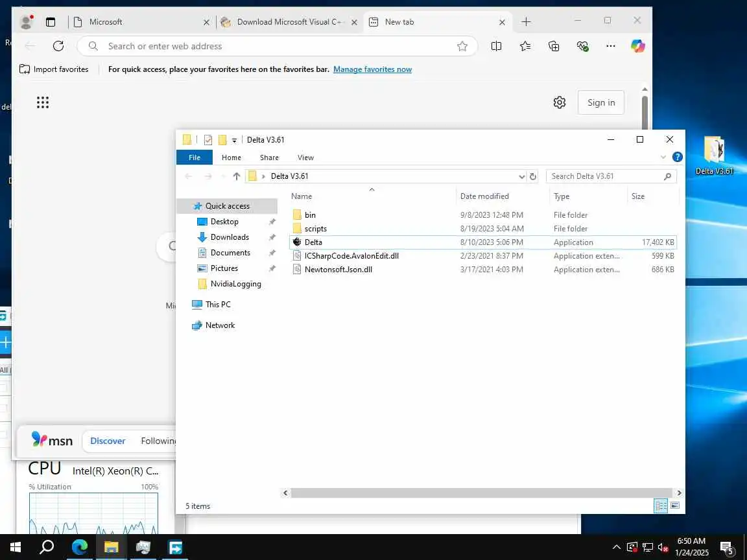Open Edge browser essentials heart icon
This screenshot has width=747, height=560.
click(582, 46)
